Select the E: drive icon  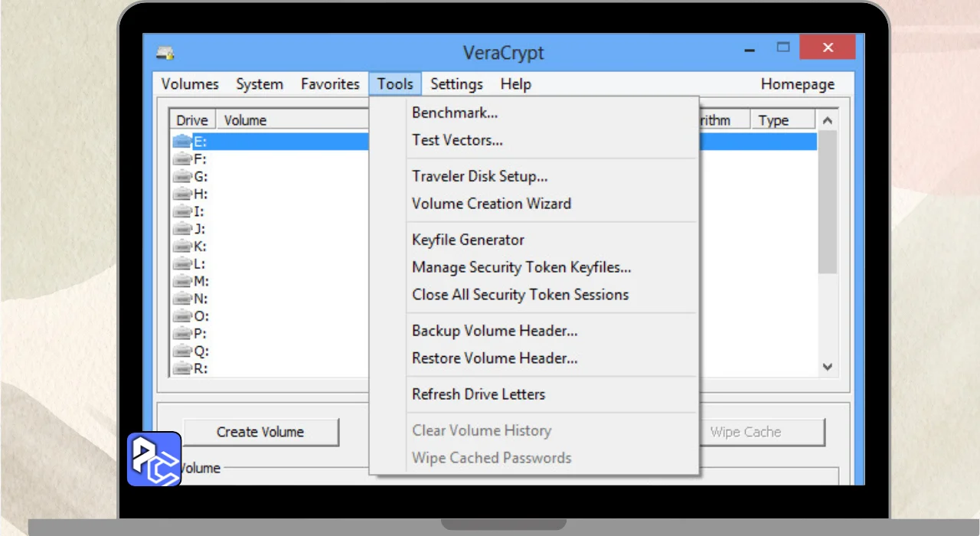182,141
